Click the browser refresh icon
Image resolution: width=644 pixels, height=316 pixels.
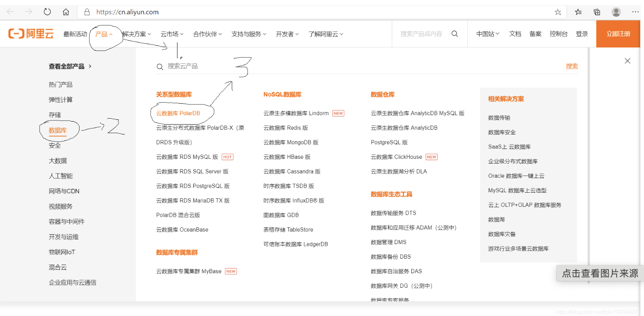47,12
